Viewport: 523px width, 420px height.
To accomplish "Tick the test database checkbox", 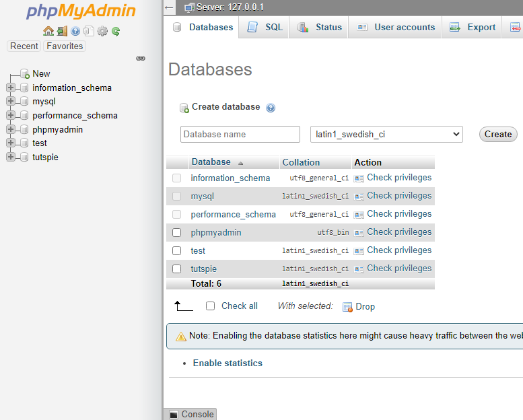I will [177, 250].
